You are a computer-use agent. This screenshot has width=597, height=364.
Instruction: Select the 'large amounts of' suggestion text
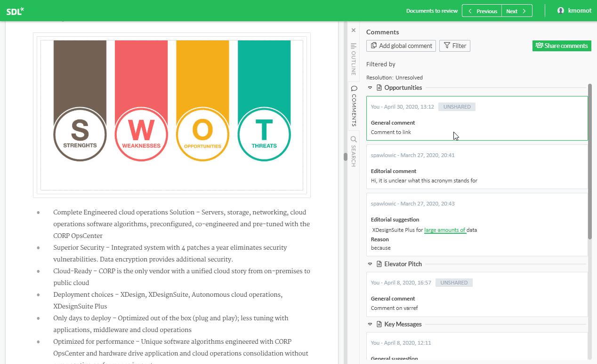tap(445, 230)
